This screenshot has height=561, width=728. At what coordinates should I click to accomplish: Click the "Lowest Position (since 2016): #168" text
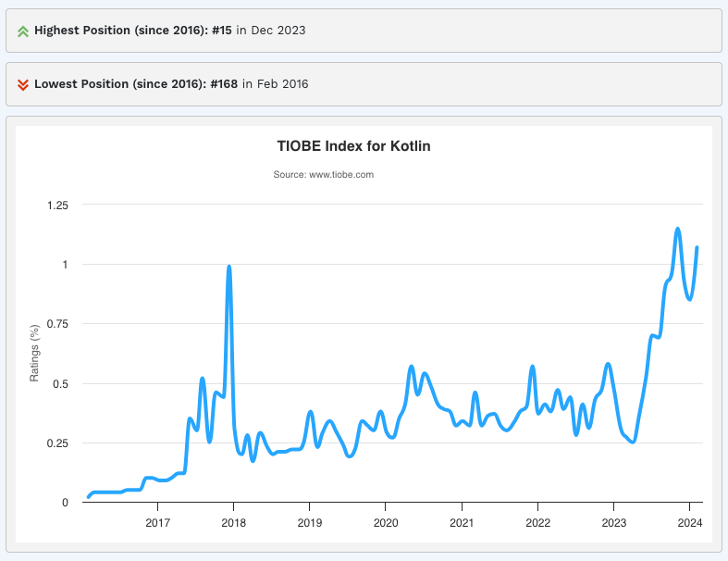[x=136, y=84]
